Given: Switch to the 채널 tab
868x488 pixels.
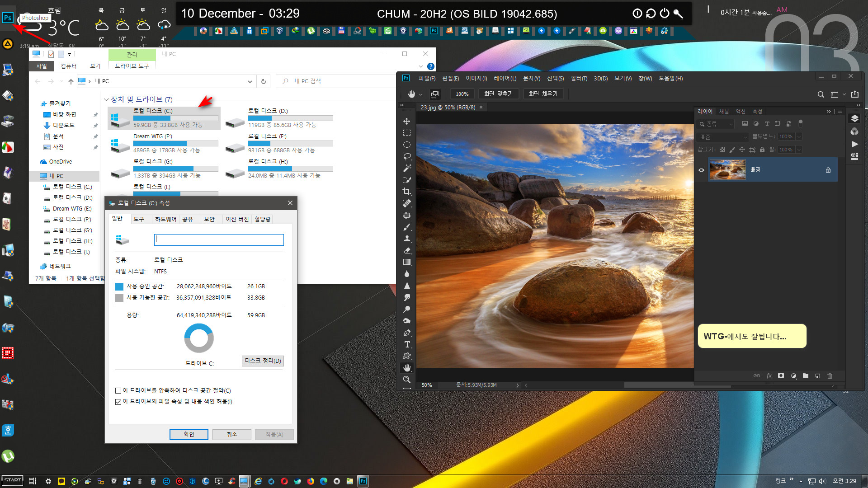Looking at the screenshot, I should click(x=724, y=111).
